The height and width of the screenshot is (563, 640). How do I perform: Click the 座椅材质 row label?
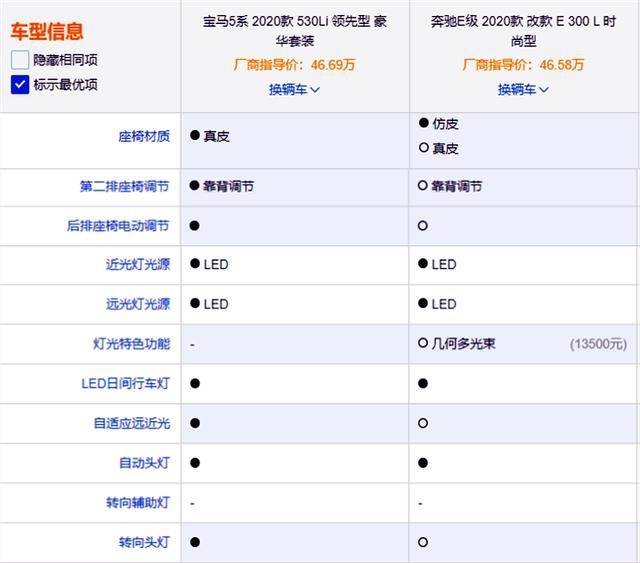[144, 136]
